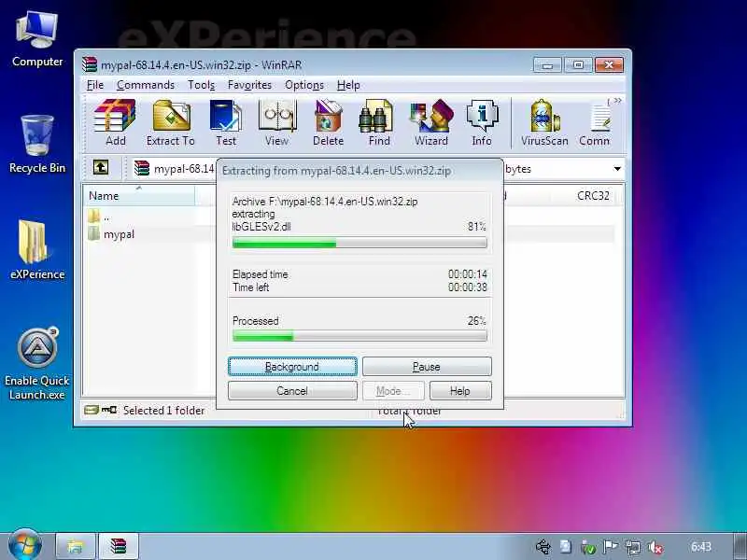
Task: Click the Explorer folder taskbar button
Action: pyautogui.click(x=76, y=546)
